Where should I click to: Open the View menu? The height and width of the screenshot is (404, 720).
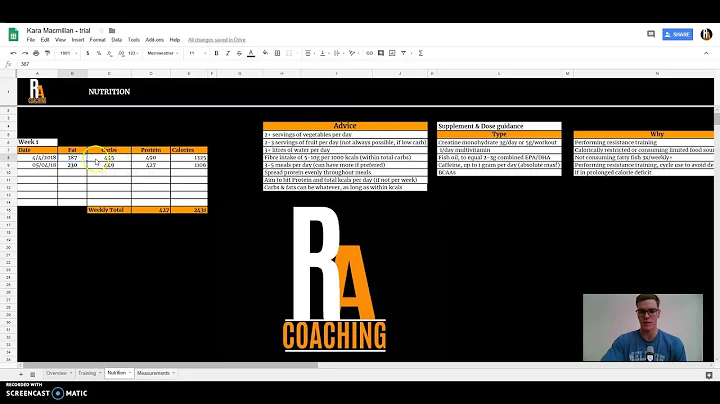click(60, 40)
